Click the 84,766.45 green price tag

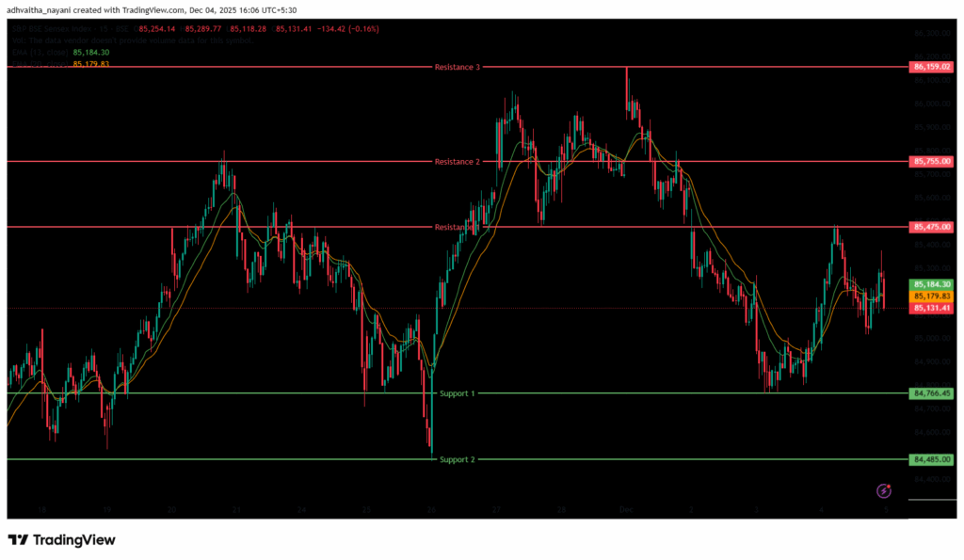932,393
